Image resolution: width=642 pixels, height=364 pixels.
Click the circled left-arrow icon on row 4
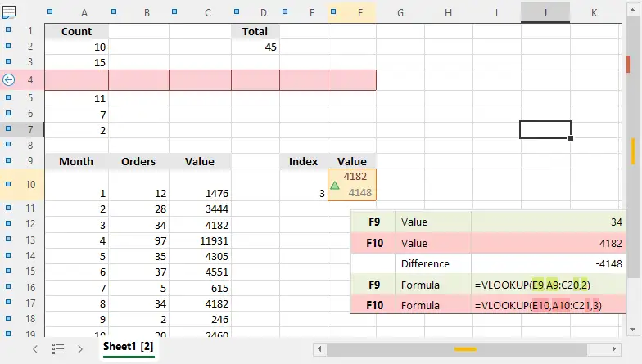pyautogui.click(x=8, y=80)
